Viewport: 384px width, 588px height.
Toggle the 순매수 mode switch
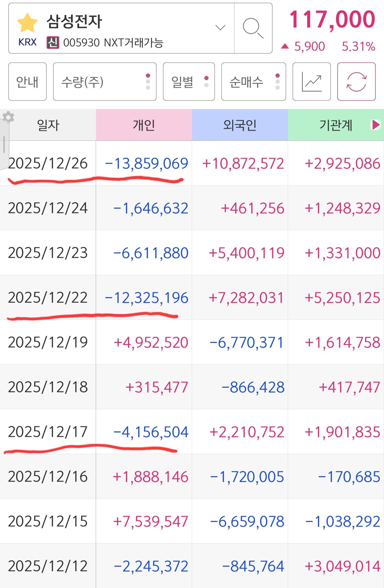[x=253, y=82]
